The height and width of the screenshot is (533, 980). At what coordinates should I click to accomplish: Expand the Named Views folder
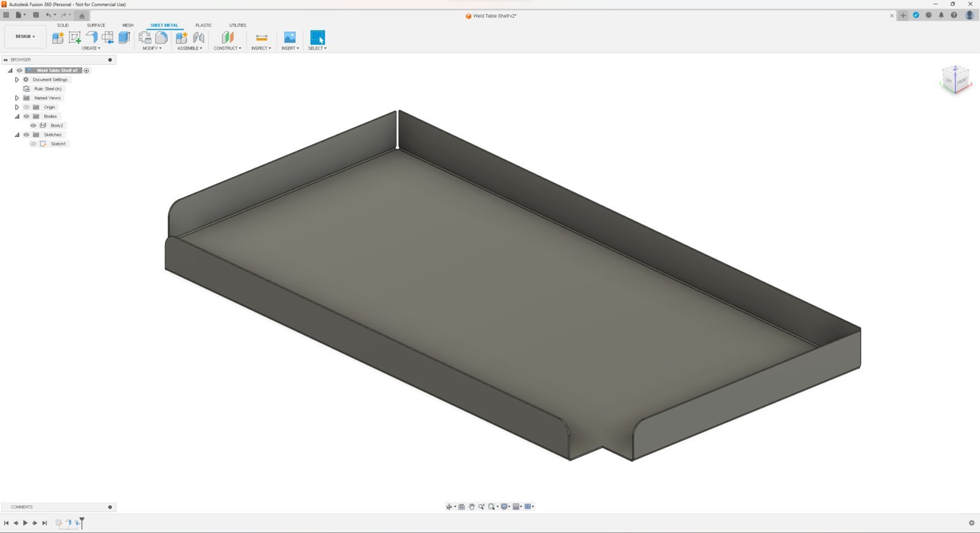[17, 98]
